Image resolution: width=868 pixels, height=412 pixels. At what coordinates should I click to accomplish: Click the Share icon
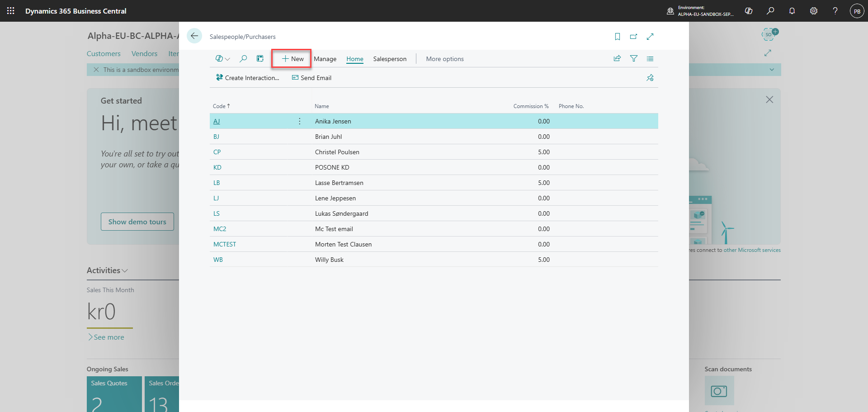[x=617, y=58]
